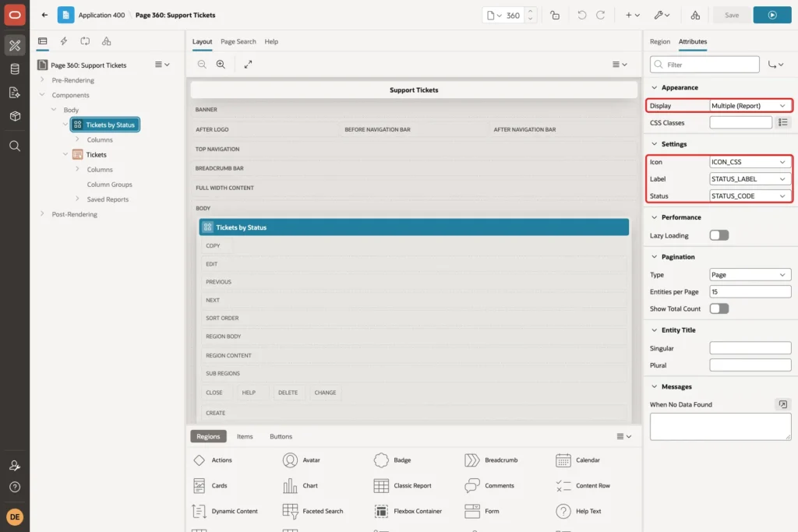
Task: Undo the last change
Action: pyautogui.click(x=581, y=16)
